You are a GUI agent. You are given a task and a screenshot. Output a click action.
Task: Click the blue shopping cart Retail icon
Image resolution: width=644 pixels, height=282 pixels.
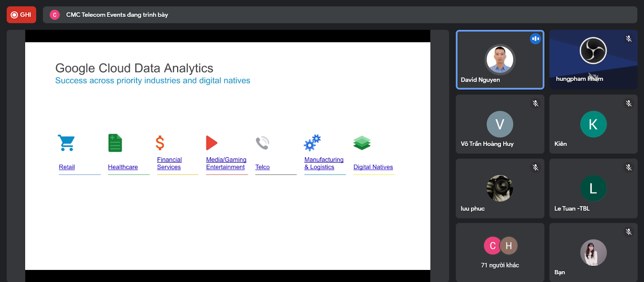pos(66,143)
